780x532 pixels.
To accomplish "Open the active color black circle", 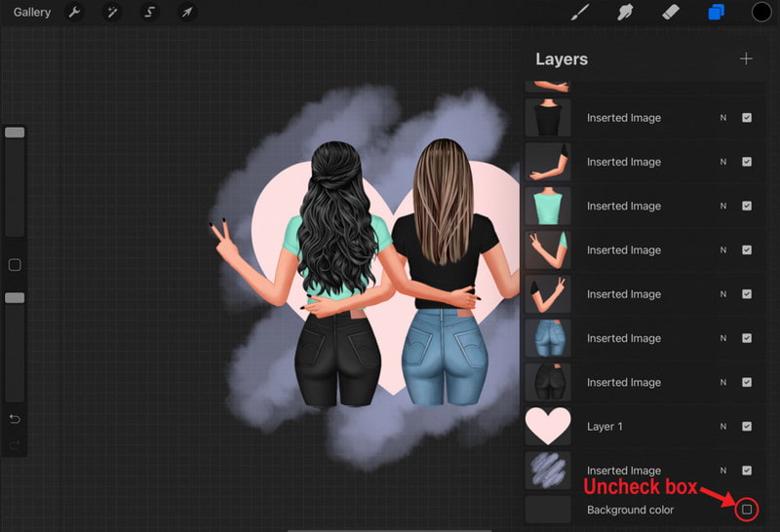I will coord(761,12).
